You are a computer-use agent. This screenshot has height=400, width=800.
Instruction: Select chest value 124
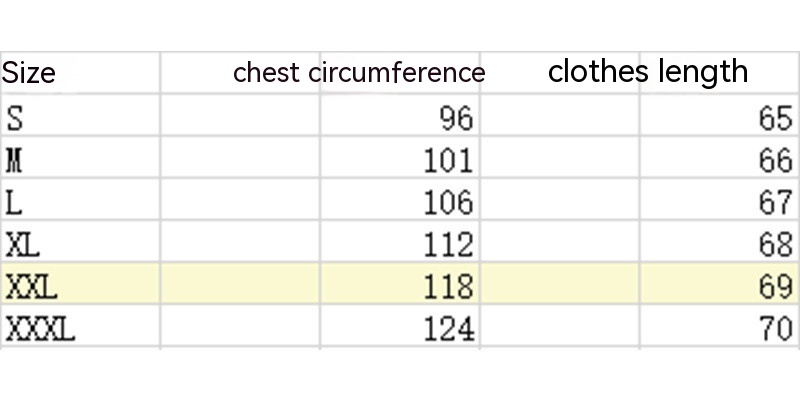point(447,328)
